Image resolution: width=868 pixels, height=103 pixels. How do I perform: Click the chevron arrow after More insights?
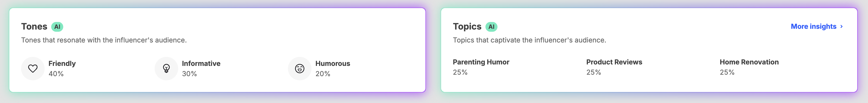click(x=841, y=27)
